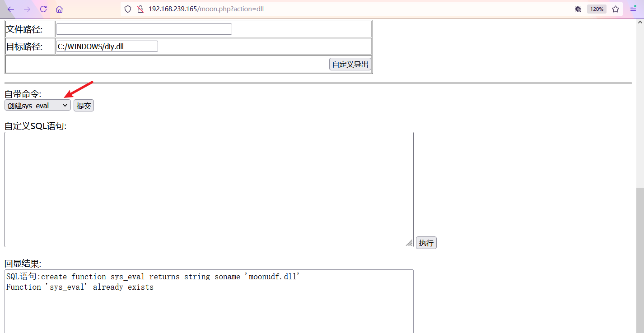
Task: Bookmark this page with the star icon
Action: [x=616, y=9]
